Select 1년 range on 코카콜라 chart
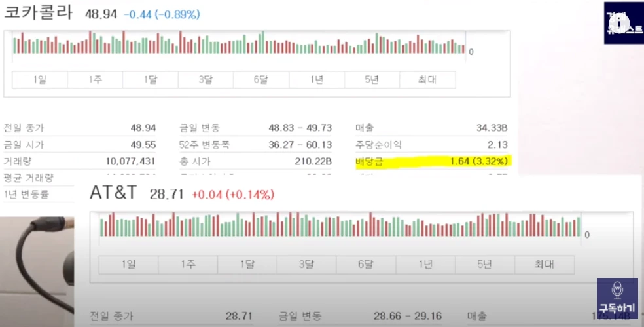This screenshot has width=644, height=327. coord(317,80)
